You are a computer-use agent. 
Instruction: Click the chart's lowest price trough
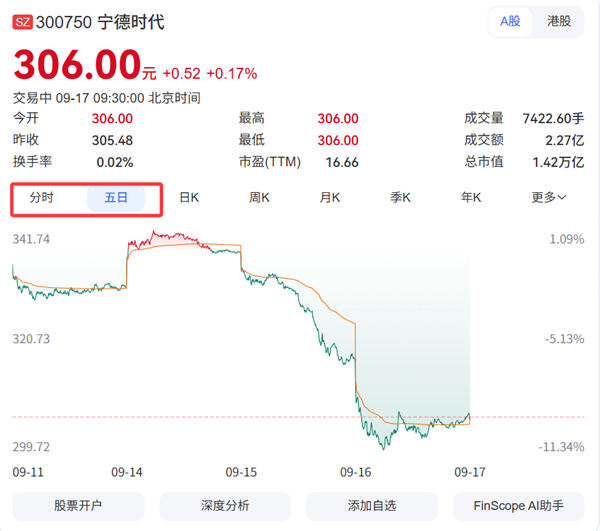tap(383, 446)
